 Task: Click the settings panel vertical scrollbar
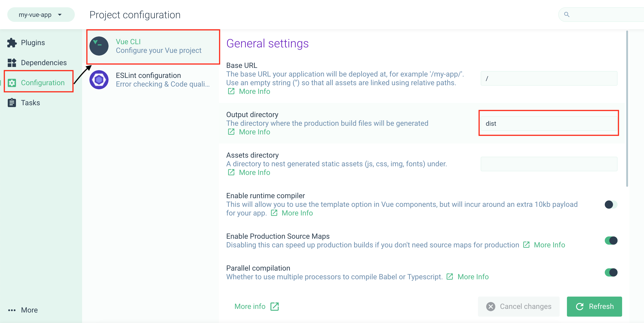pos(627,109)
